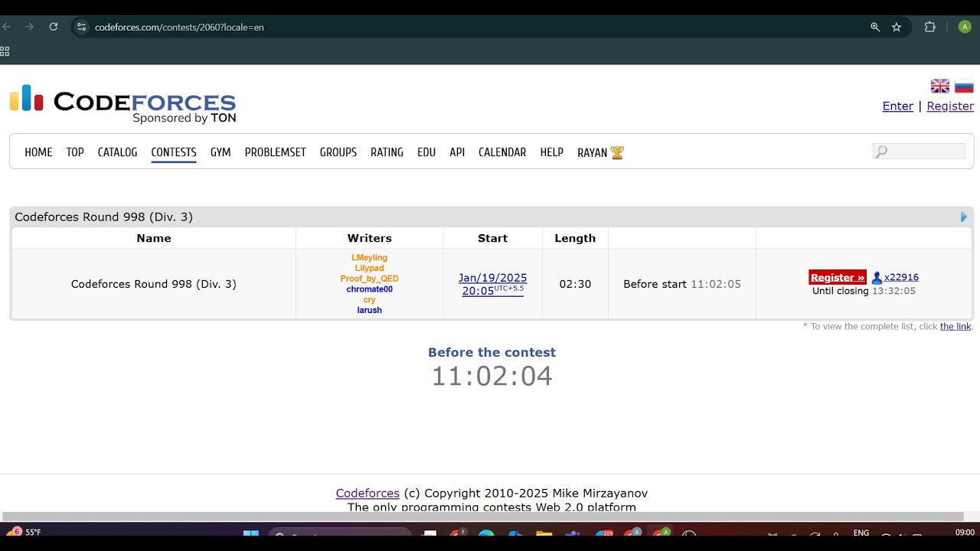The image size is (980, 551).
Task: Click the address bar URL text
Action: 179,27
